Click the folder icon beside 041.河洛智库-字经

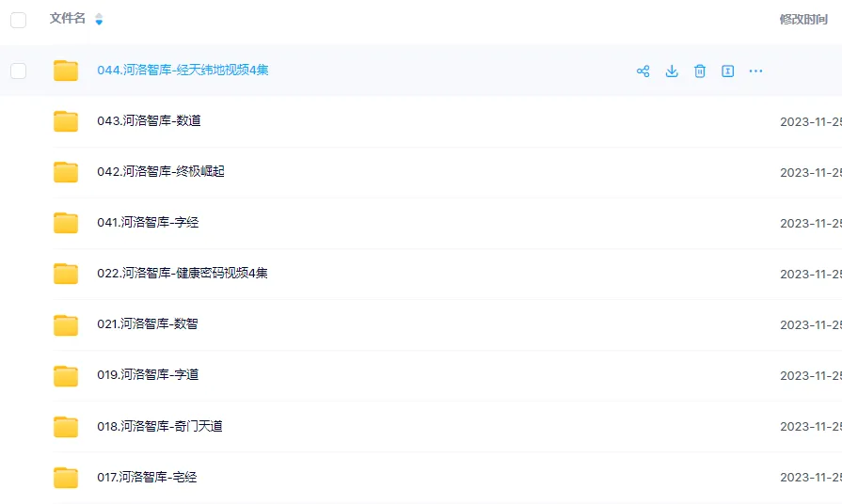click(66, 223)
